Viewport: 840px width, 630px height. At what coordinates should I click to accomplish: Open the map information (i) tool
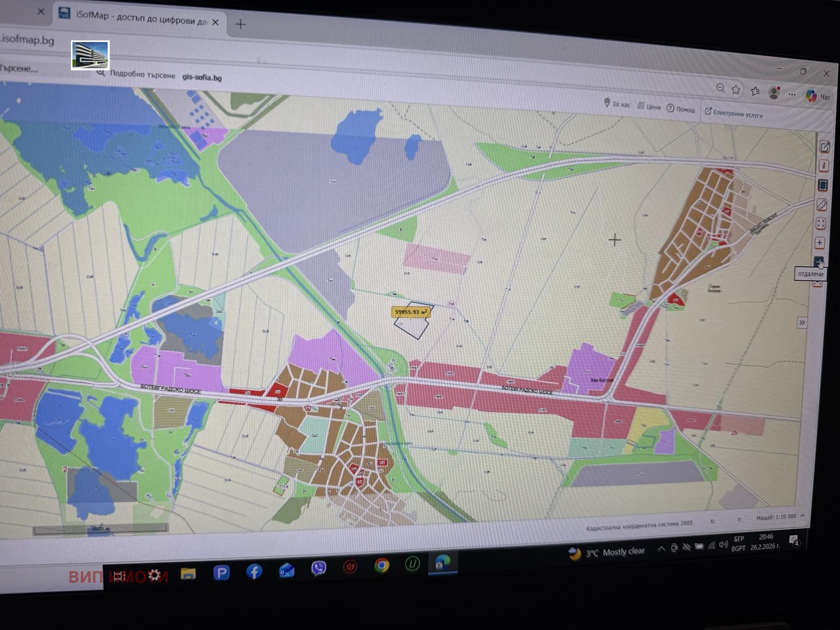[x=824, y=165]
